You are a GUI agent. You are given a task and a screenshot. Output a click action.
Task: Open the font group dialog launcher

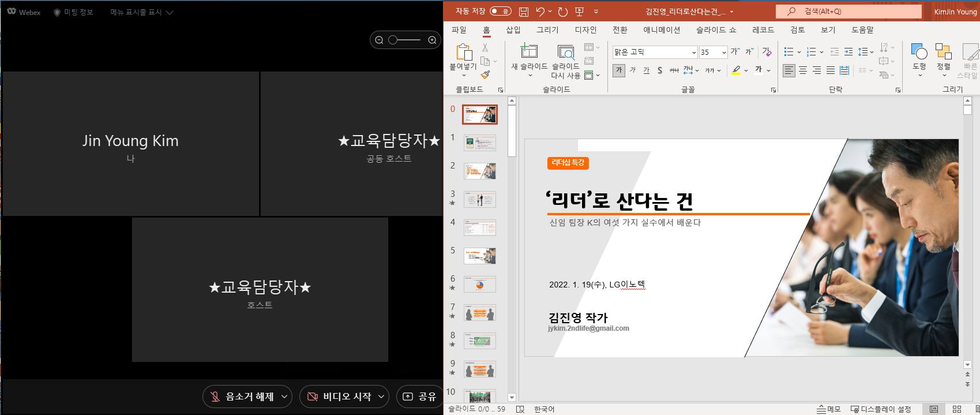(x=773, y=90)
